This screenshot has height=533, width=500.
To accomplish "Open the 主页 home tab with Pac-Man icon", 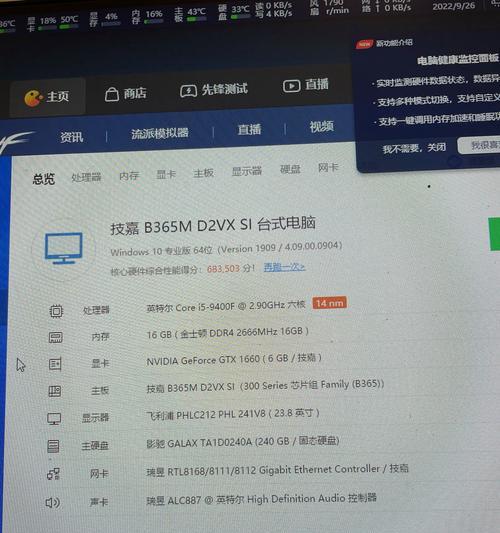I will tap(47, 97).
